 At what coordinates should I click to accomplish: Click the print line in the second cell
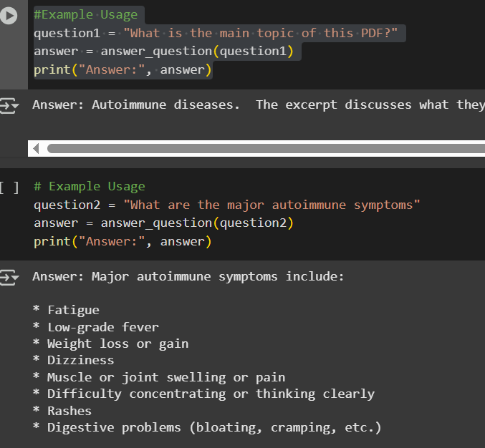pyautogui.click(x=123, y=241)
